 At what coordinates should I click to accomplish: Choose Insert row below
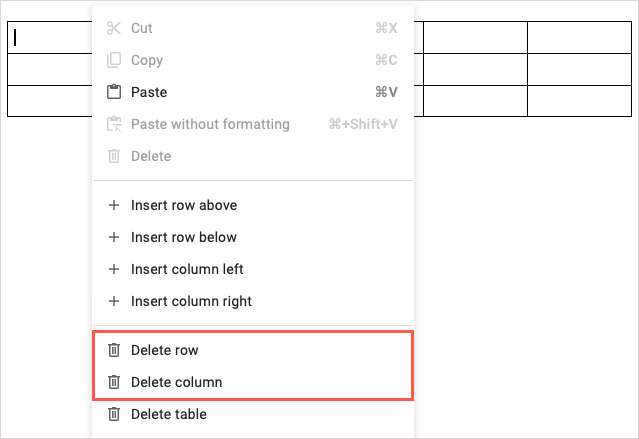183,237
